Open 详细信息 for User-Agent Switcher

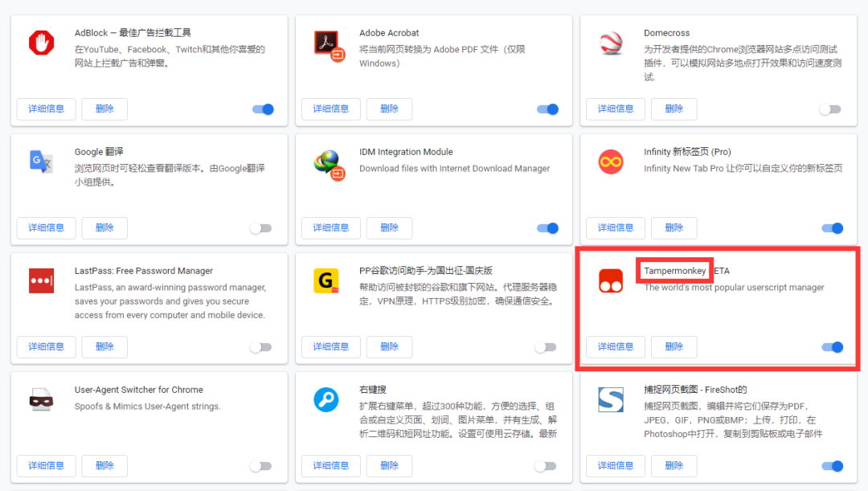[x=47, y=466]
